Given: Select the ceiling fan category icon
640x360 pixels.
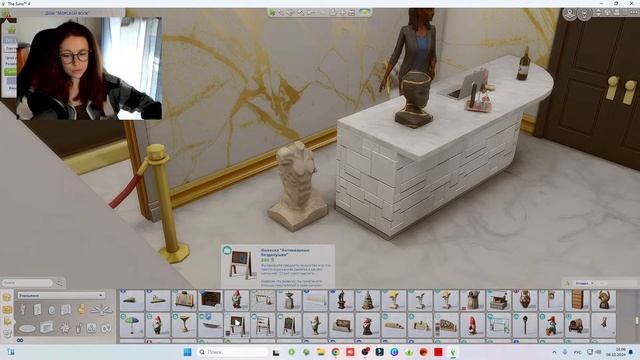Looking at the screenshot, I should tap(101, 310).
